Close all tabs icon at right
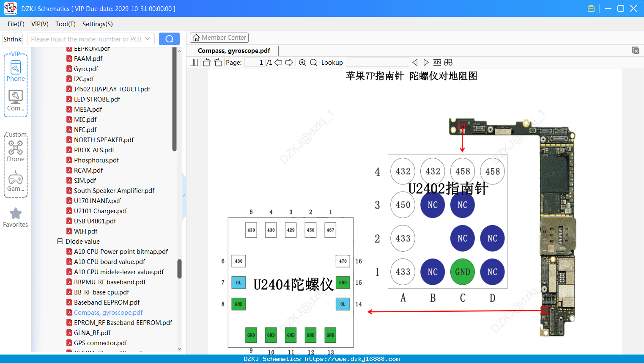 636,50
